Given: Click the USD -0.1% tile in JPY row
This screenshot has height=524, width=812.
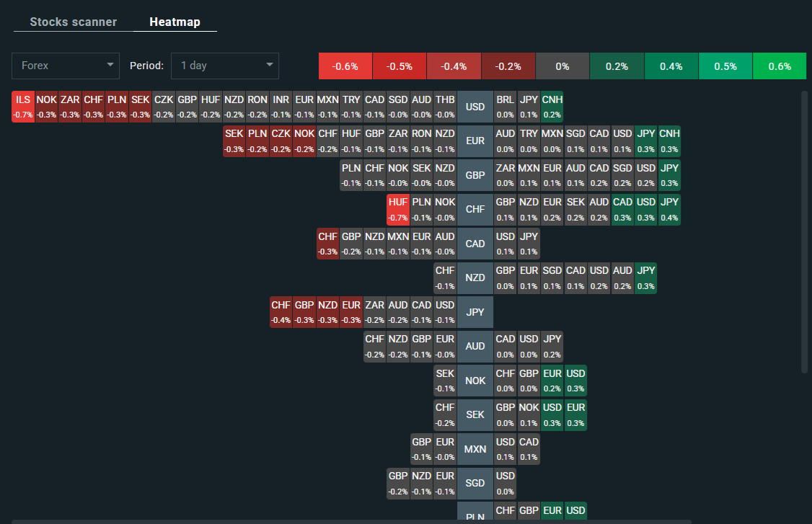Looking at the screenshot, I should [x=445, y=312].
